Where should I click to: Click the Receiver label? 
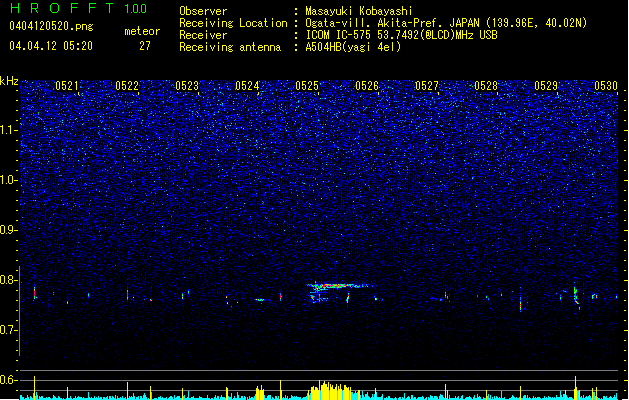[203, 35]
